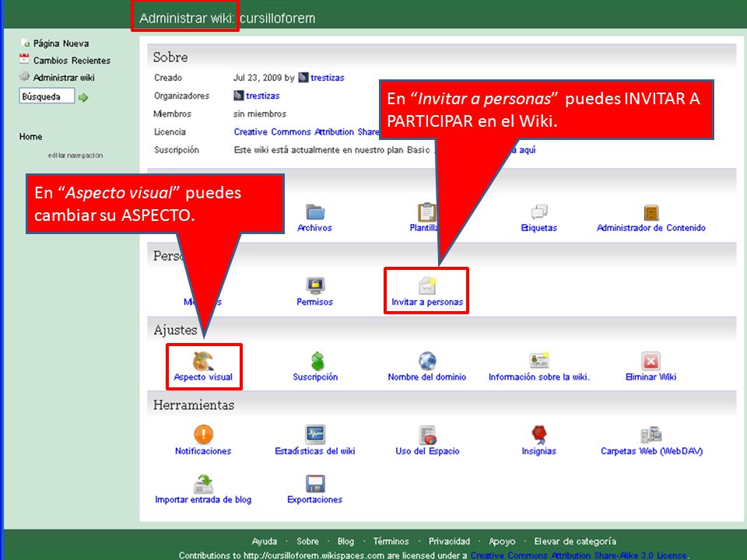Screen dimensions: 747x560
Task: Click the Aspecto visual palette icon
Action: click(x=203, y=360)
